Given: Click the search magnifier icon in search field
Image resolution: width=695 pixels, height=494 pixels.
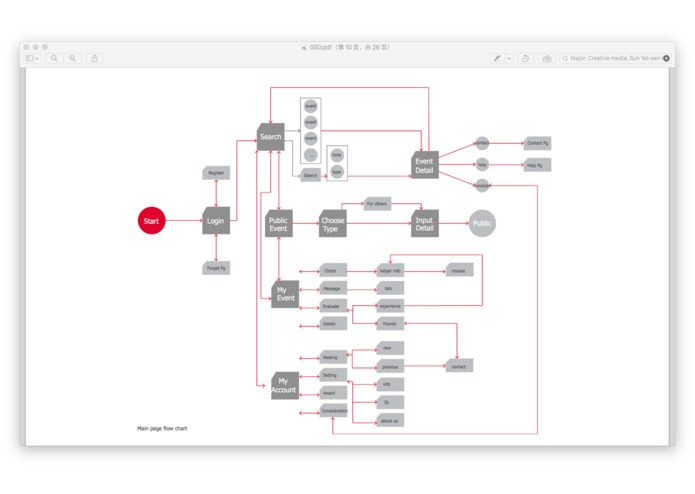Looking at the screenshot, I should (x=565, y=58).
